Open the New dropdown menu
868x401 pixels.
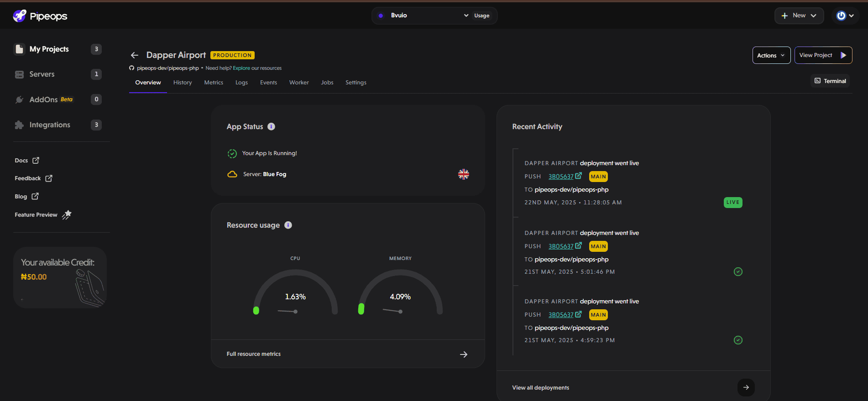(799, 16)
